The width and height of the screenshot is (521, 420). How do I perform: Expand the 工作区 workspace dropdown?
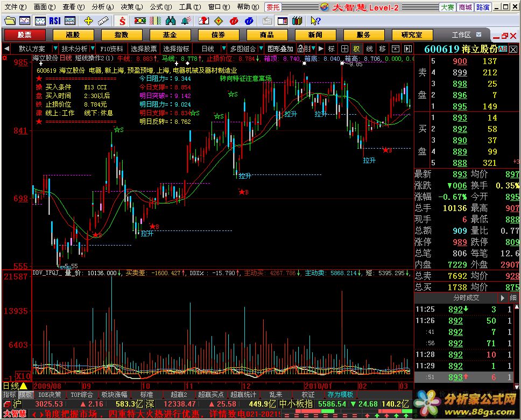point(479,34)
